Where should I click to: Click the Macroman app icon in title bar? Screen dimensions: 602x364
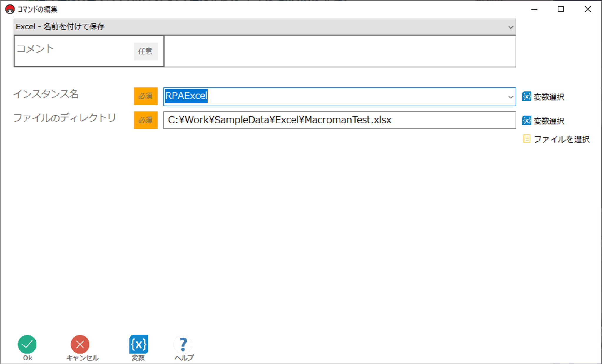click(10, 9)
